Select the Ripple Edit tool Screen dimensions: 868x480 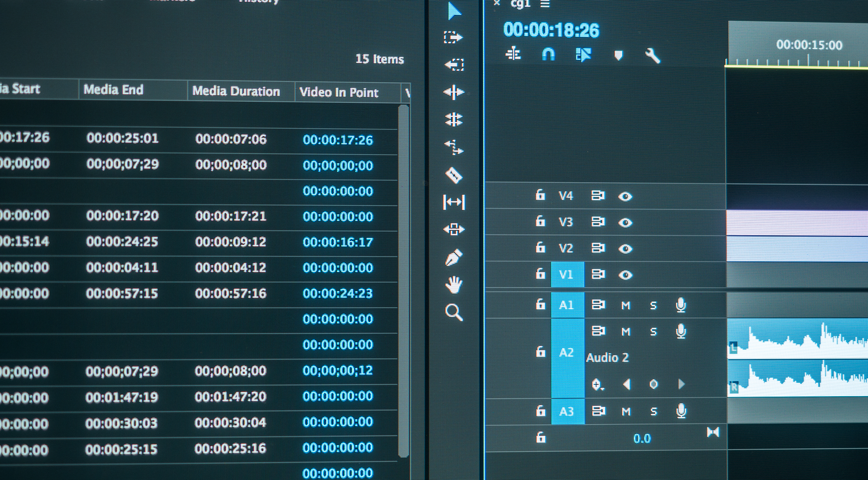tap(453, 92)
